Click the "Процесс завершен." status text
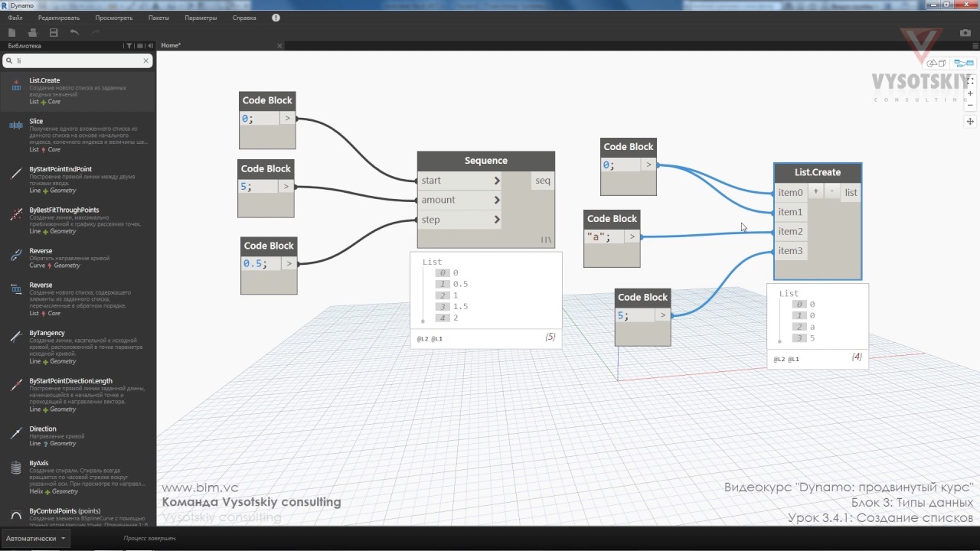The width and height of the screenshot is (980, 551). 150,539
